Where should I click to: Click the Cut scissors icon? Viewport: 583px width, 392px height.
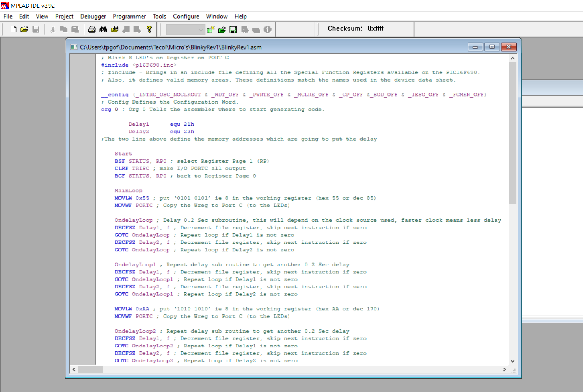53,29
